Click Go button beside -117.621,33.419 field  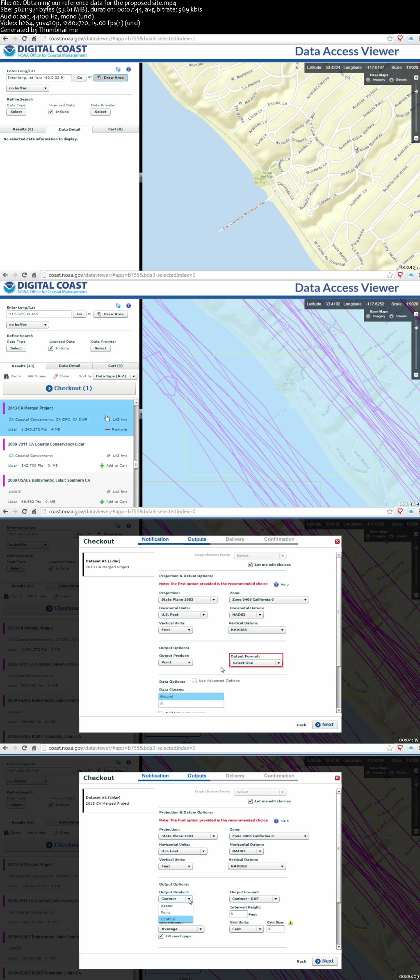coord(79,314)
